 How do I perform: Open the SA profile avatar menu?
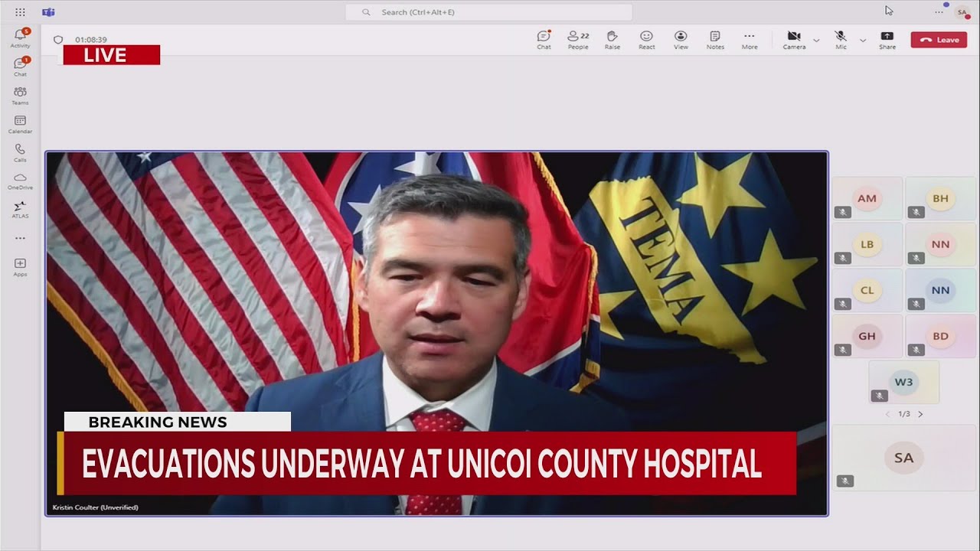coord(962,12)
